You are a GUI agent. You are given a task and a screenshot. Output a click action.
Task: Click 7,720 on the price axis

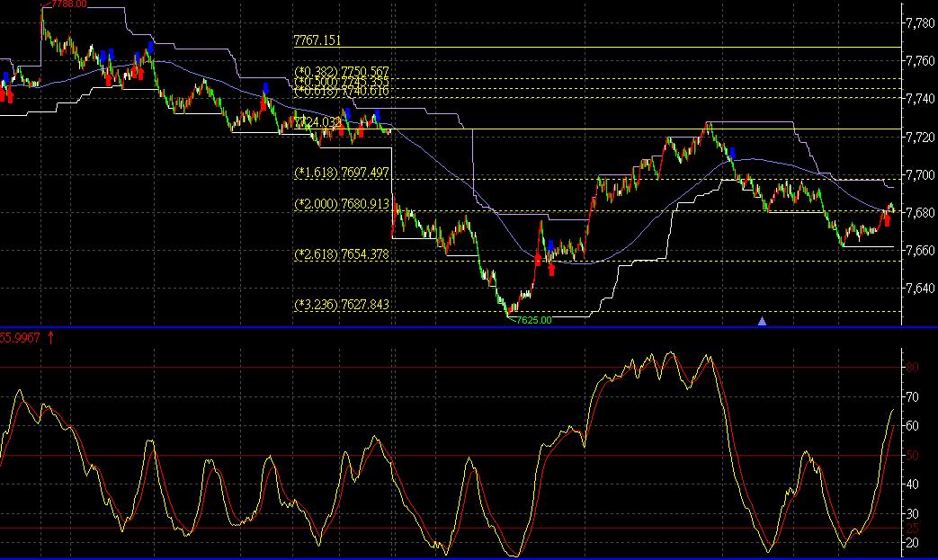point(920,137)
